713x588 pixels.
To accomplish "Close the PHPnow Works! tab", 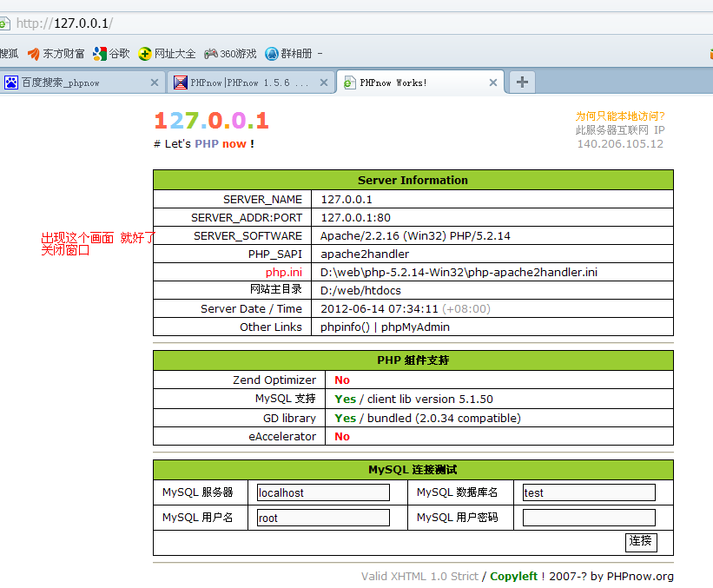I will point(493,83).
